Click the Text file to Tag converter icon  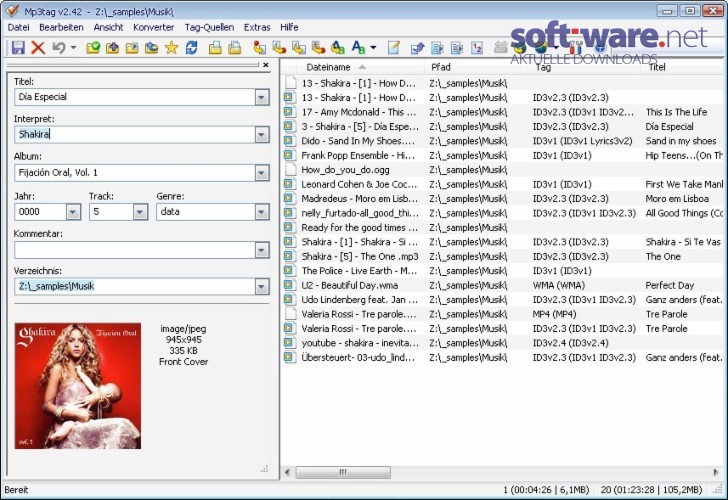point(318,47)
